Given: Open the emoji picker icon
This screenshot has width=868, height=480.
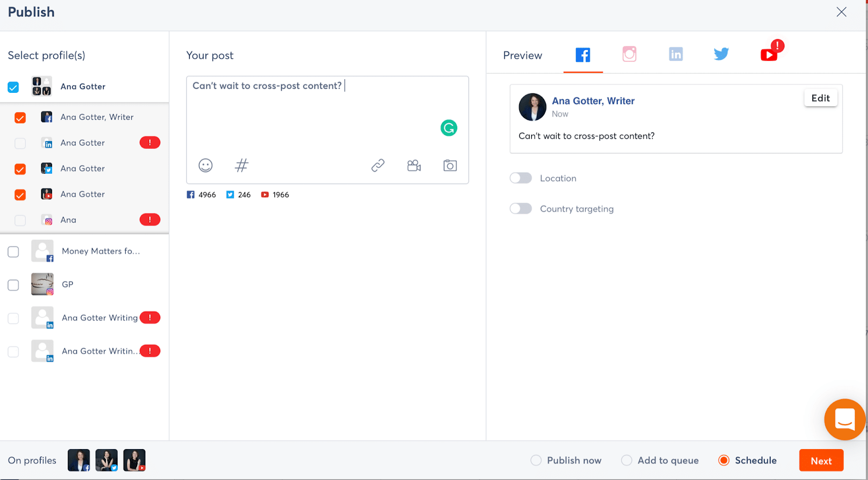Looking at the screenshot, I should pos(206,166).
